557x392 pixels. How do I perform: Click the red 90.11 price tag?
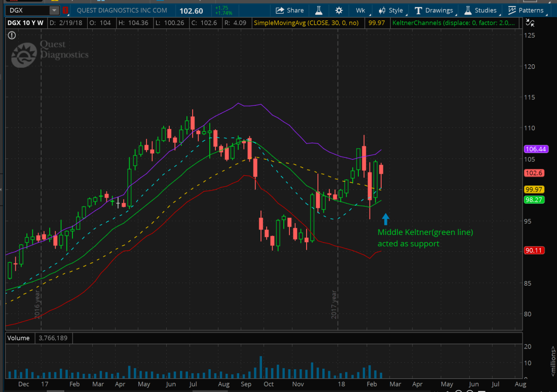[x=534, y=250]
